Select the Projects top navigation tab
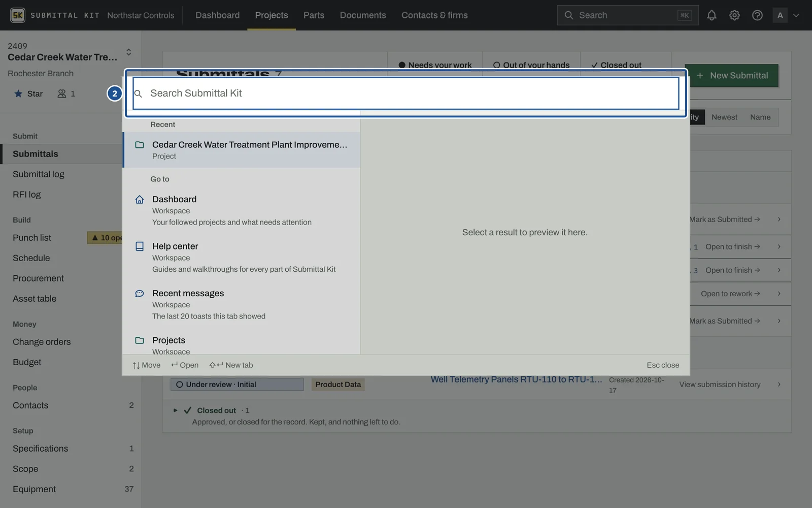812x508 pixels. [272, 15]
